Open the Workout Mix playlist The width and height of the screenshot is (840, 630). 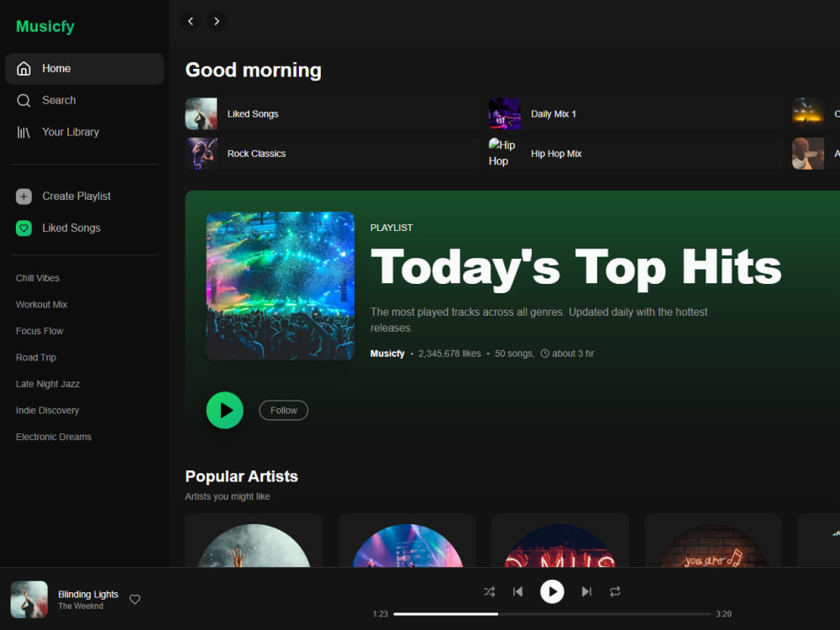coord(41,304)
